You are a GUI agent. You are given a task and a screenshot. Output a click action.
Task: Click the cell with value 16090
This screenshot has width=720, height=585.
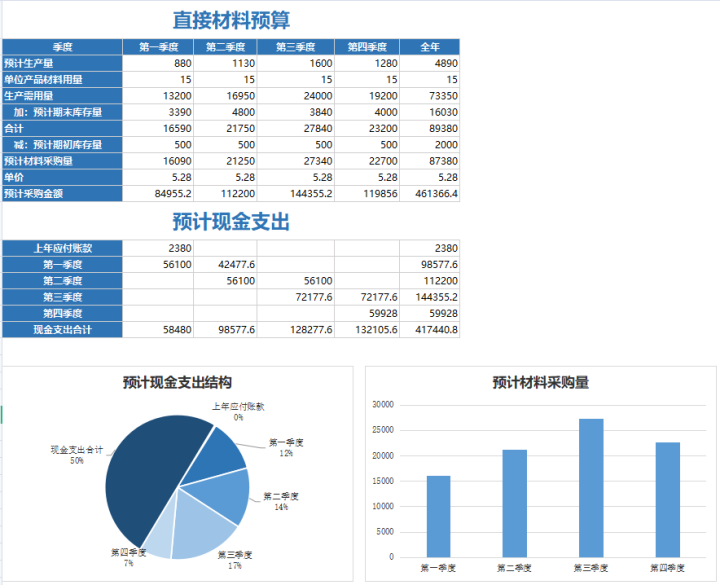158,161
